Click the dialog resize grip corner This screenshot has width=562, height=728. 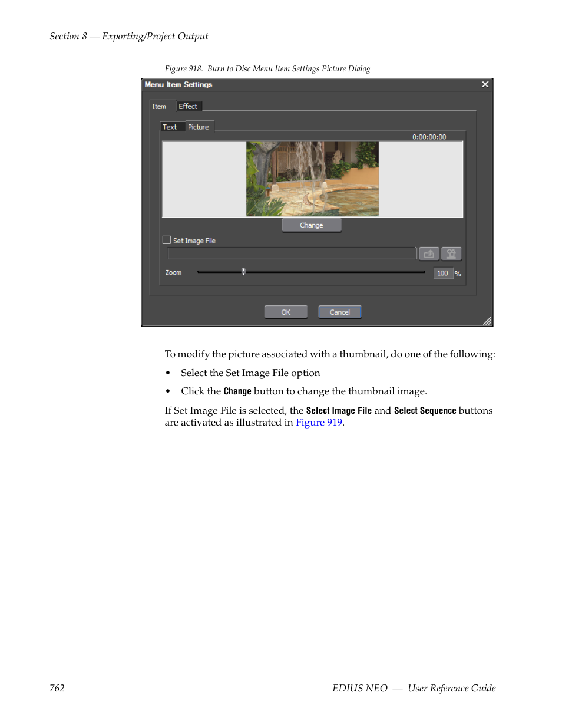pyautogui.click(x=487, y=321)
